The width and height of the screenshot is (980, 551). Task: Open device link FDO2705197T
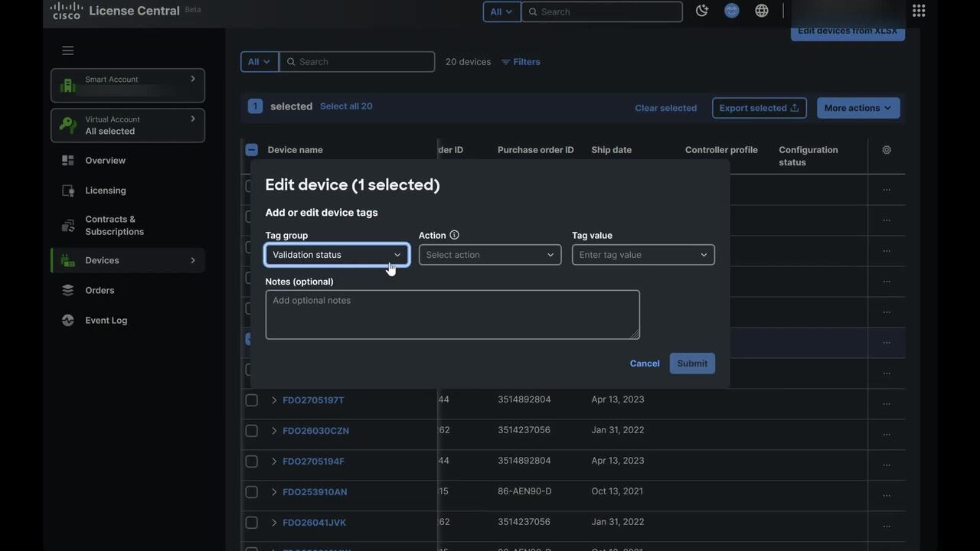point(314,400)
